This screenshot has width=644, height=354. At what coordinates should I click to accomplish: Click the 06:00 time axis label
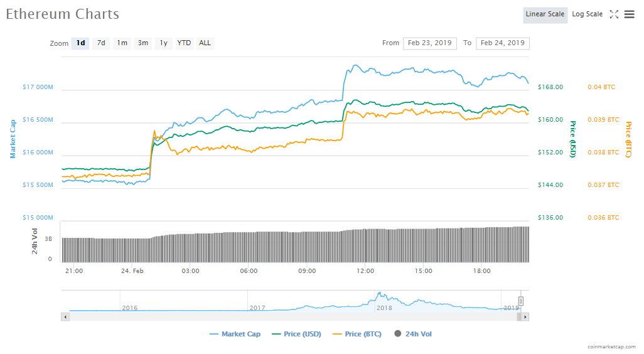249,271
